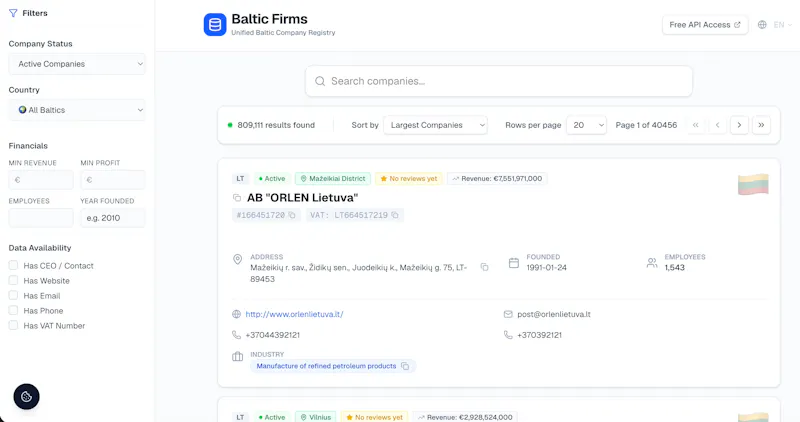Click the globe language icon in header

pos(762,24)
